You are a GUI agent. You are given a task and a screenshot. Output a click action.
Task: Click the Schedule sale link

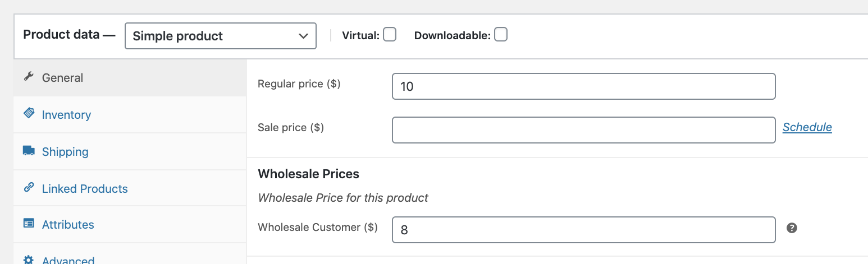coord(807,127)
